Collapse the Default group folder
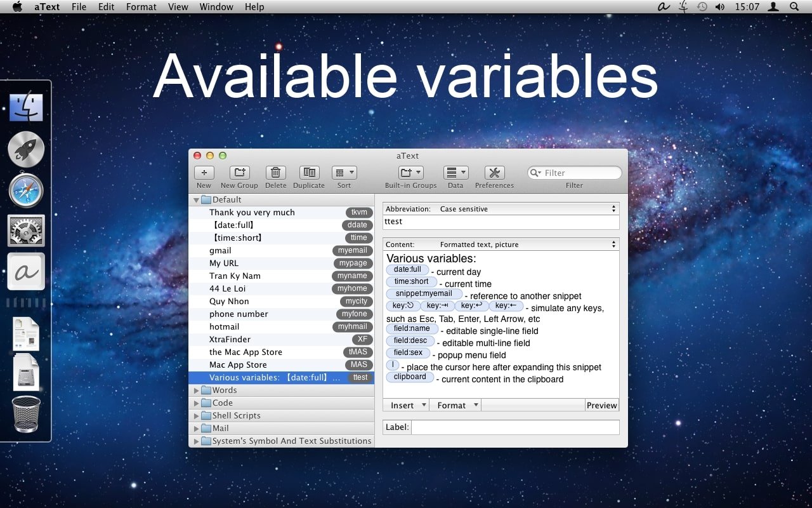Image resolution: width=812 pixels, height=508 pixels. [x=197, y=200]
